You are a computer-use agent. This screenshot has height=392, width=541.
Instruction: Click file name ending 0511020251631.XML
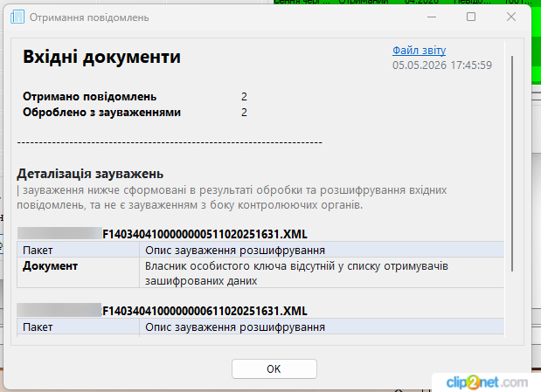pyautogui.click(x=205, y=235)
